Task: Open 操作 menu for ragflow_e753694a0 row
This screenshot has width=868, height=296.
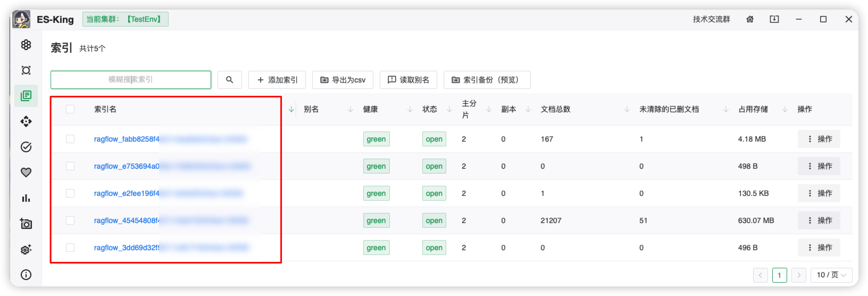Action: point(819,166)
